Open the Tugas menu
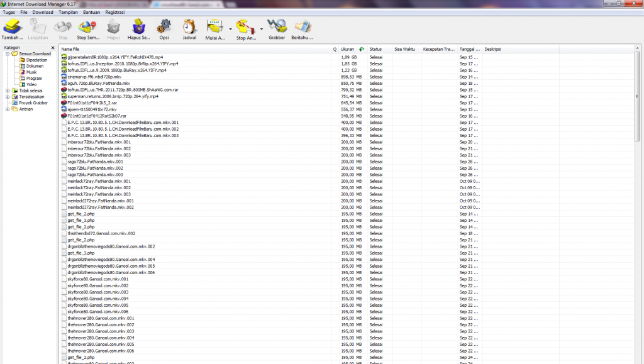 [9, 13]
